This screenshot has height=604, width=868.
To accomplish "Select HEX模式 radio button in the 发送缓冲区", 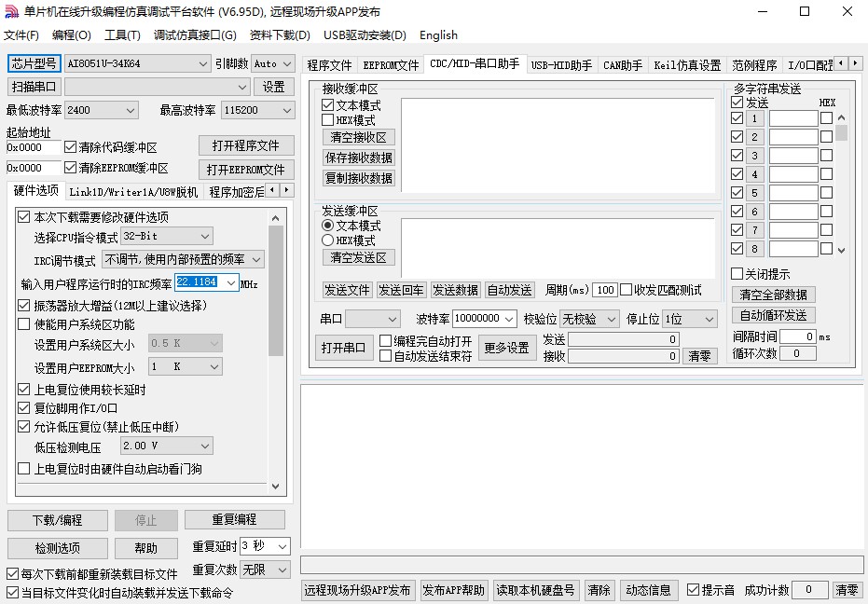I will click(328, 240).
